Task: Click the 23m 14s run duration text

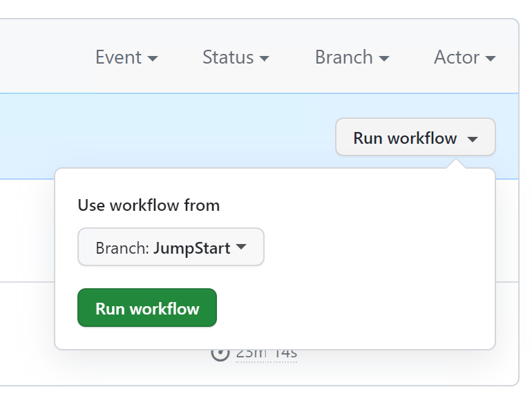Action: click(x=267, y=353)
